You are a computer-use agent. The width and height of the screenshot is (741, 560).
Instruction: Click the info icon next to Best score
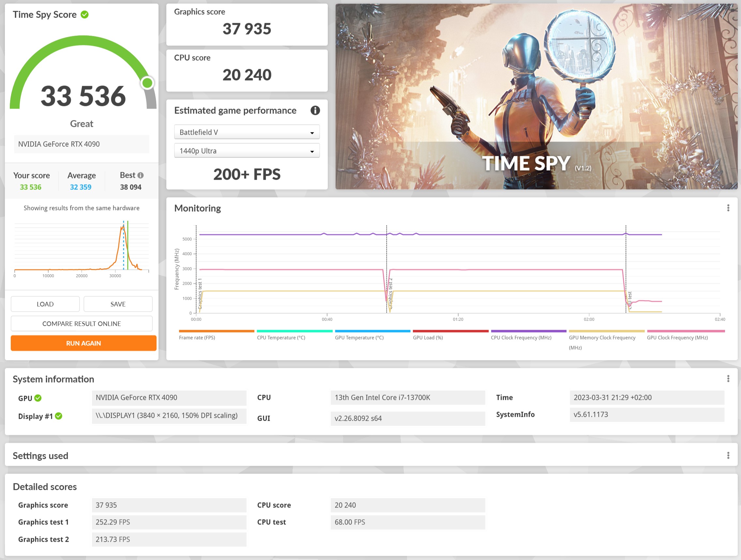[141, 175]
